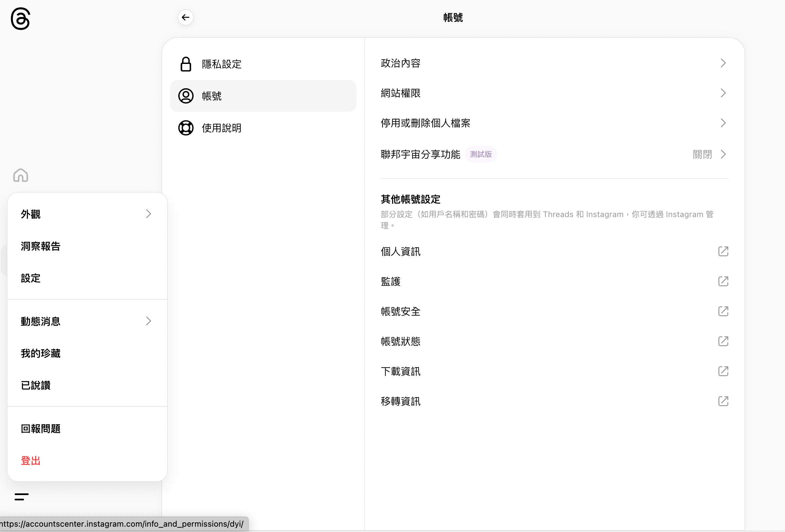
Task: Open 個人資訊 via its external link icon
Action: [x=723, y=251]
